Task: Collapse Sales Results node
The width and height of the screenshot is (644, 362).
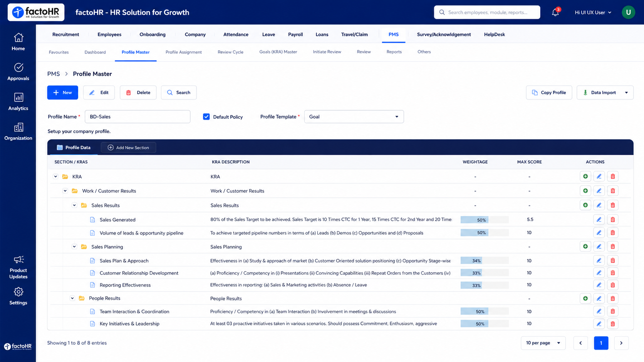Action: point(74,205)
